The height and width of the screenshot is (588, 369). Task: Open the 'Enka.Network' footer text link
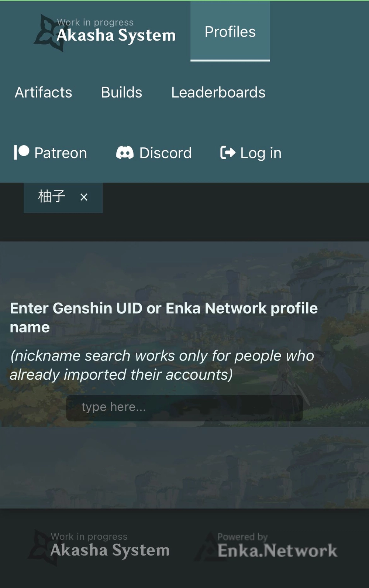tap(277, 551)
